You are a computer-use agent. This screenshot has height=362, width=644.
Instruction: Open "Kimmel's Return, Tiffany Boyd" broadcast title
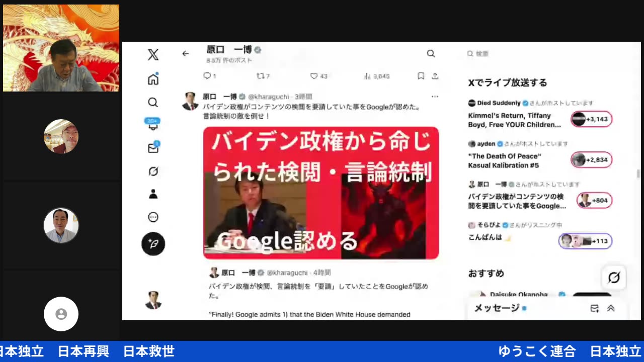tap(514, 120)
